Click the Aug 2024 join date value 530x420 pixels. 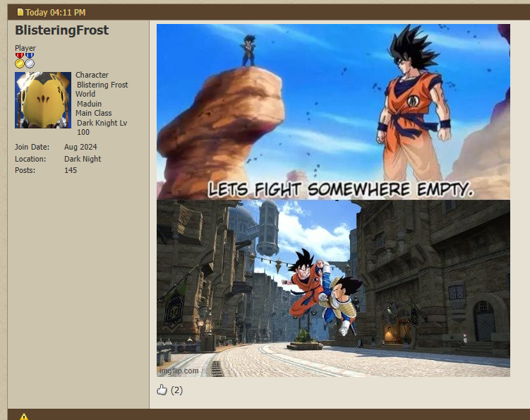80,147
